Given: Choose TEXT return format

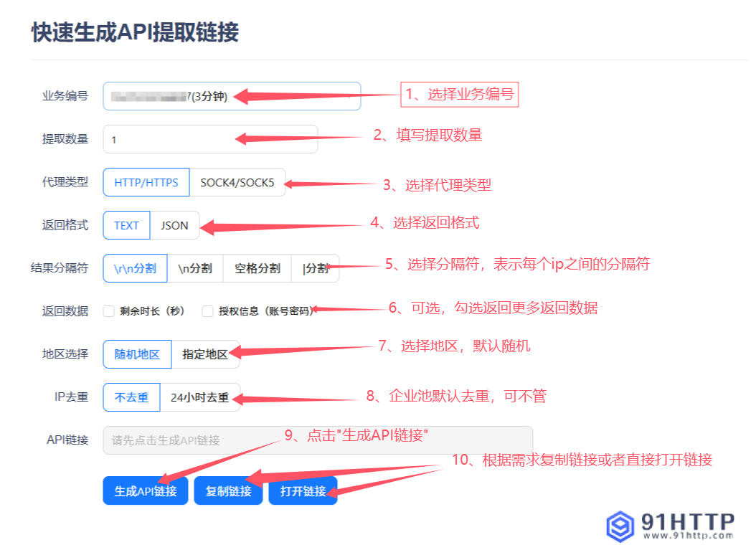Looking at the screenshot, I should tap(126, 224).
